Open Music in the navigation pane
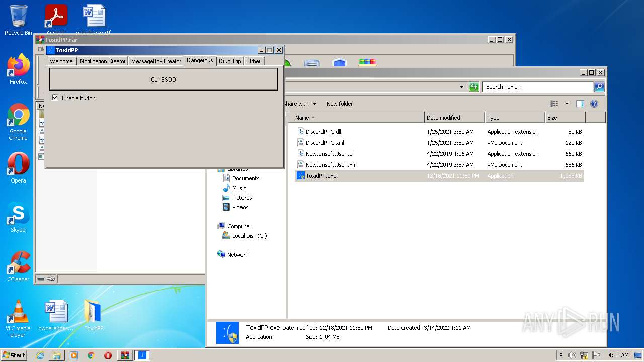Viewport: 644px width, 362px height. [x=239, y=188]
